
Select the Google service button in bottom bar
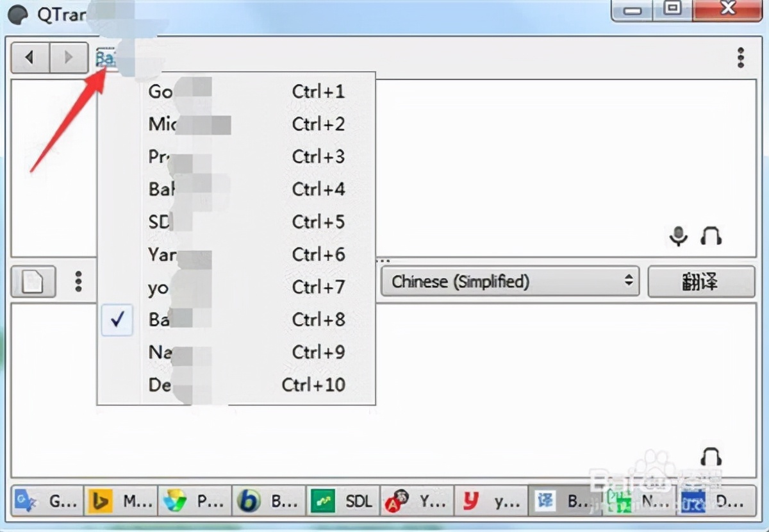tap(47, 501)
